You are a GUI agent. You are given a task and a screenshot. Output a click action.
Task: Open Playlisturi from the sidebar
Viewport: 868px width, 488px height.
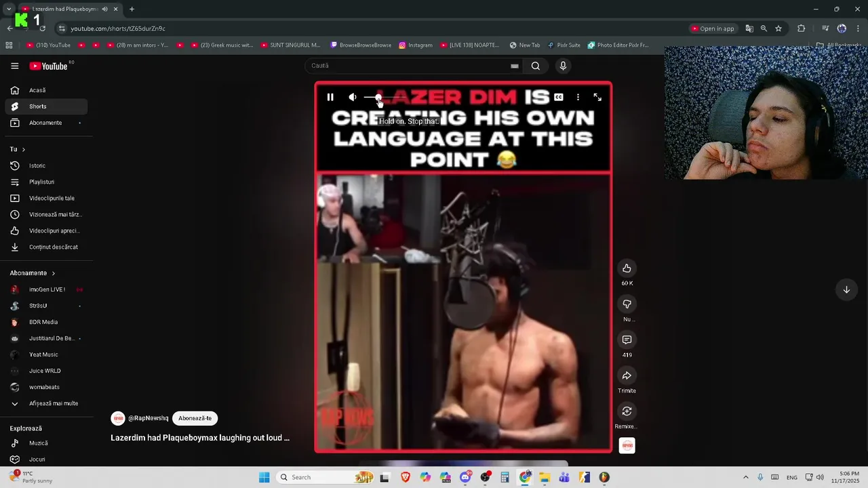coord(46,182)
